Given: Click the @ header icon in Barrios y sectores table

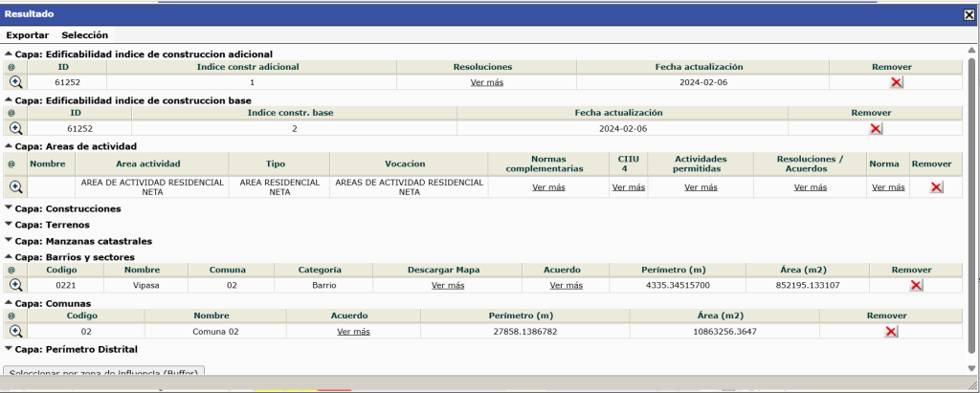Looking at the screenshot, I should click(x=11, y=270).
